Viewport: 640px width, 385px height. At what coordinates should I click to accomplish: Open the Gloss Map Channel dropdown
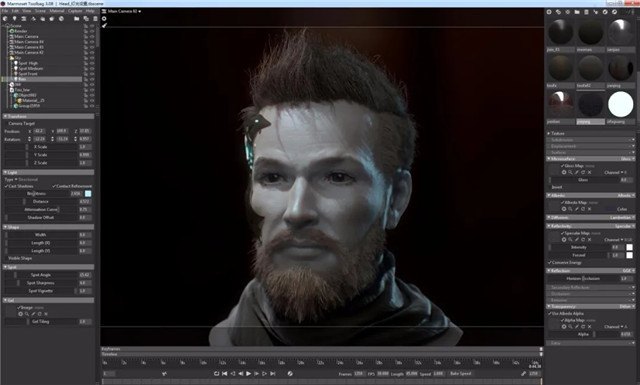[616, 173]
